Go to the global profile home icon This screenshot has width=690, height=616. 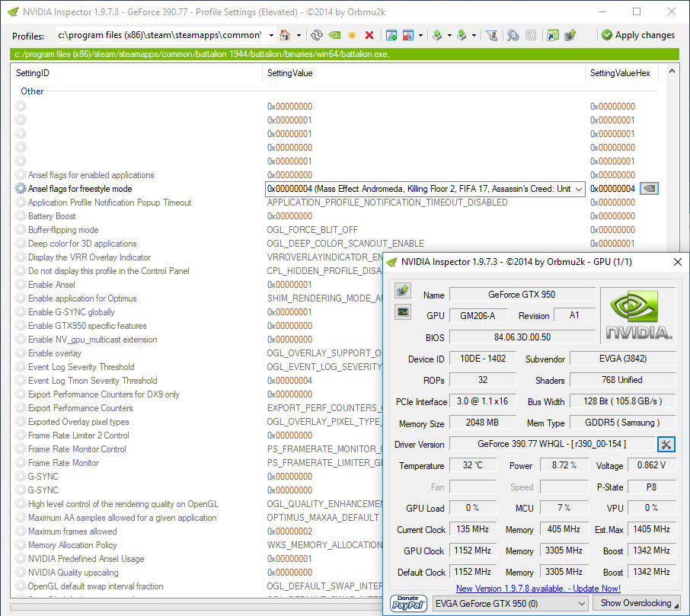[x=285, y=35]
